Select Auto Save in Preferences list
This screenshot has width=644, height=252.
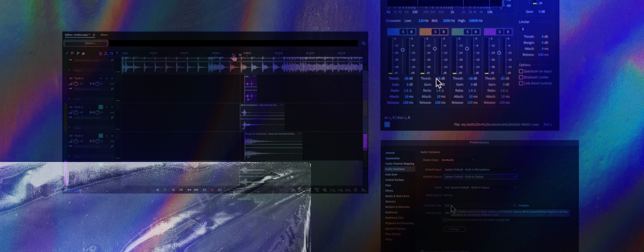click(391, 174)
